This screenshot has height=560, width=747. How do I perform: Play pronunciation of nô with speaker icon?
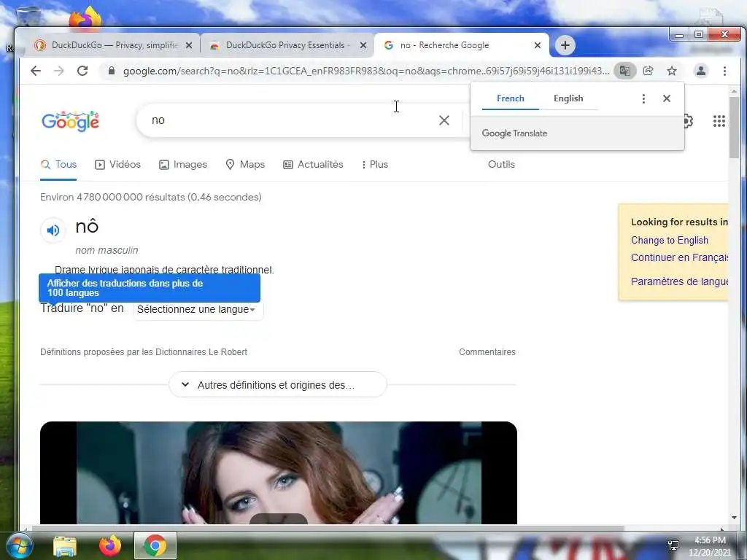coord(53,230)
